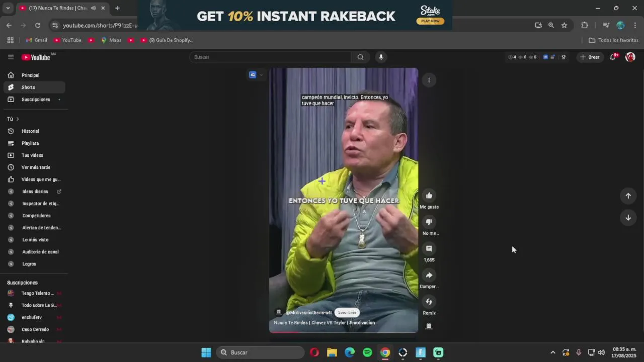The image size is (644, 362).
Task: Open media controls in Chrome toolbar
Action: coord(606,25)
